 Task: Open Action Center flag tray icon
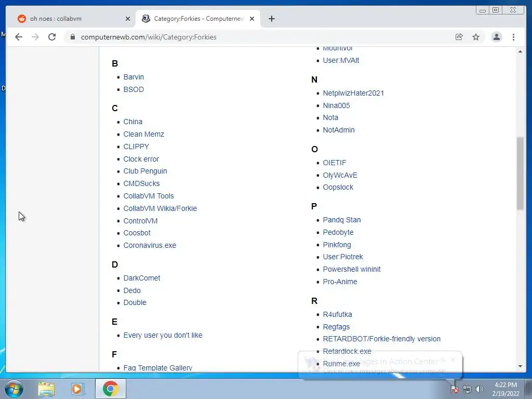[455, 389]
